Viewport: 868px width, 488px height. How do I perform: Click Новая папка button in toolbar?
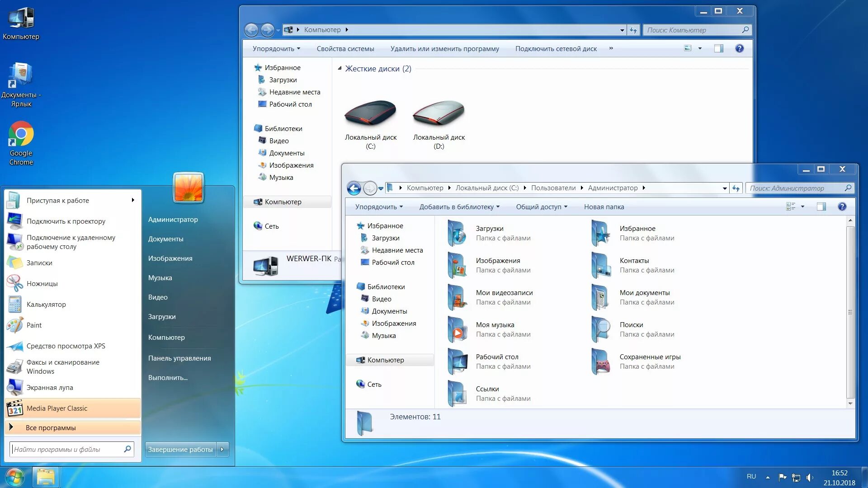604,207
